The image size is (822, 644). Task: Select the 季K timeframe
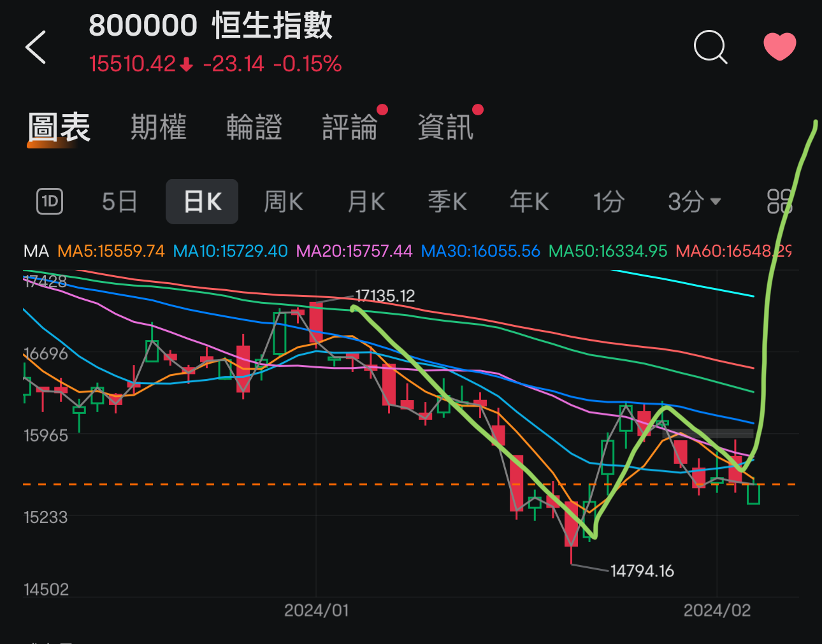[447, 202]
